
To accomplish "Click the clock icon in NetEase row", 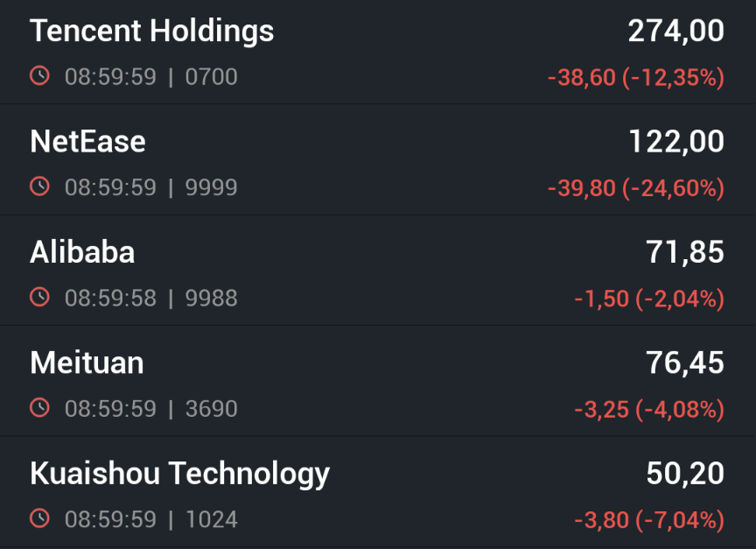I will tap(39, 187).
